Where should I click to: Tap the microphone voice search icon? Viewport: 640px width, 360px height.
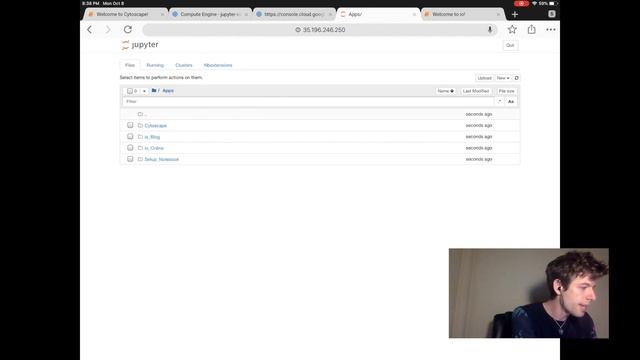pyautogui.click(x=489, y=29)
